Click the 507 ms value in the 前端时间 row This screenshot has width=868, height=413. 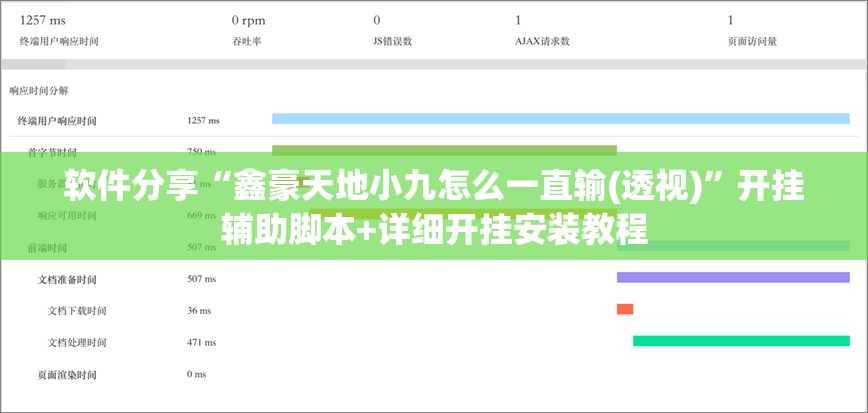(202, 247)
